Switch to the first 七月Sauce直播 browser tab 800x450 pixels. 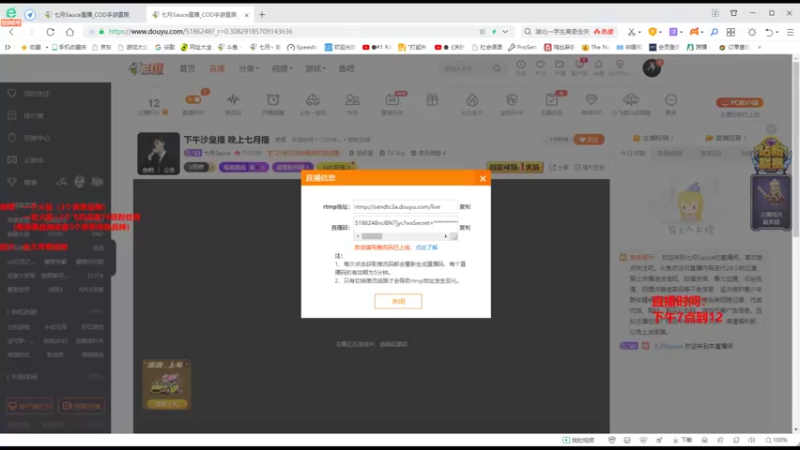(88, 15)
